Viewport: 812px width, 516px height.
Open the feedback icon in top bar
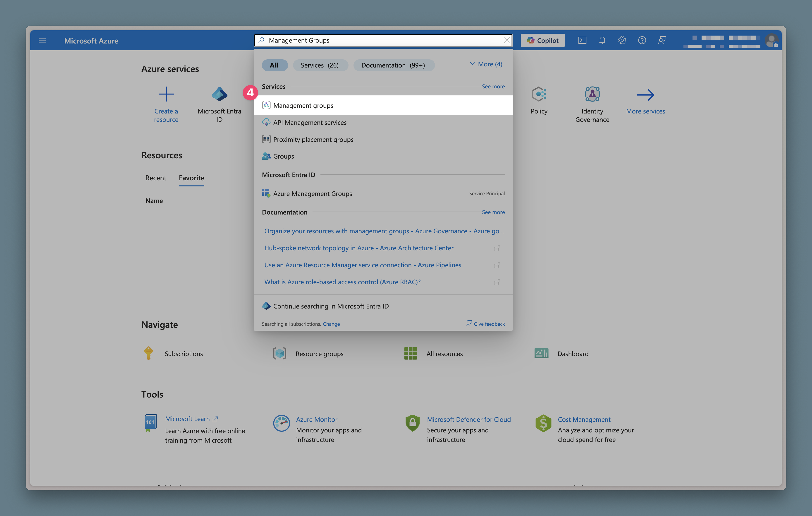pos(662,41)
